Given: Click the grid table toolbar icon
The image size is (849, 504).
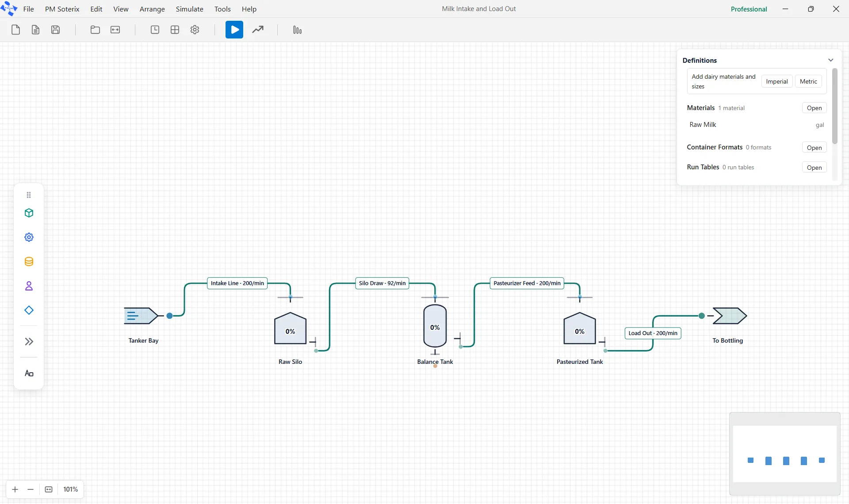Looking at the screenshot, I should [x=175, y=30].
